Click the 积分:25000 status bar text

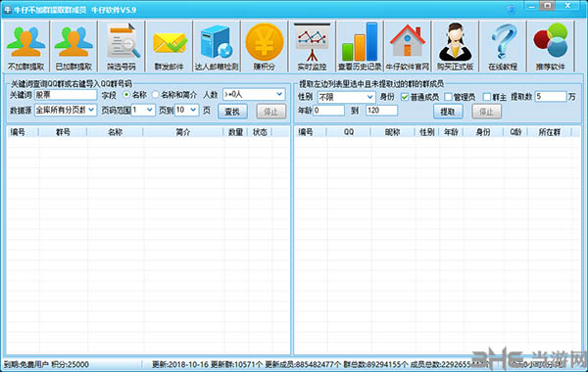(x=71, y=364)
